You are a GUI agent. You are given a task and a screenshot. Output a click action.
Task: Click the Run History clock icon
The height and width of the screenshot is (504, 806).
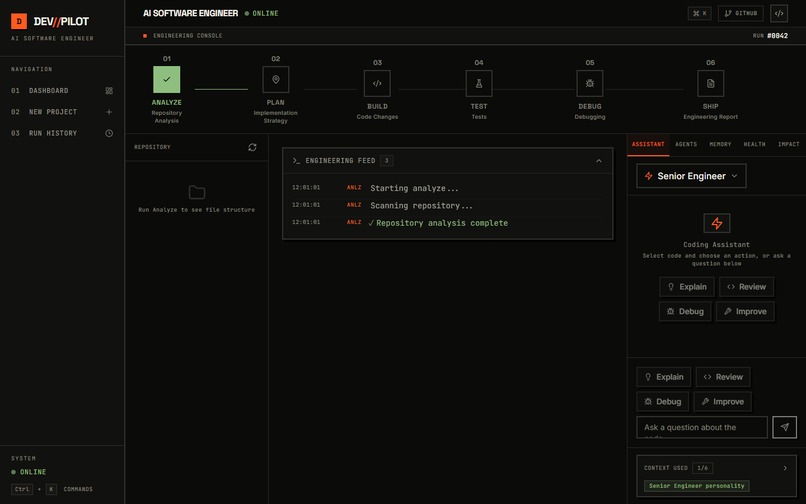tap(109, 133)
